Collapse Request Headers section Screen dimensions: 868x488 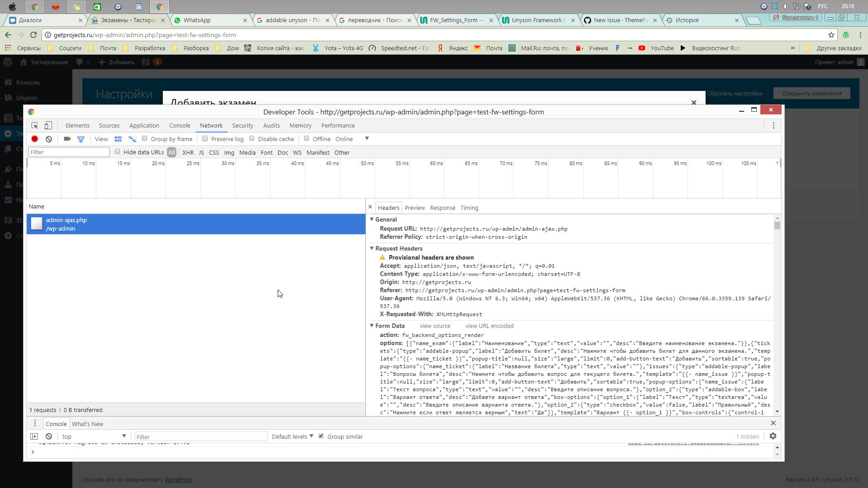point(372,248)
